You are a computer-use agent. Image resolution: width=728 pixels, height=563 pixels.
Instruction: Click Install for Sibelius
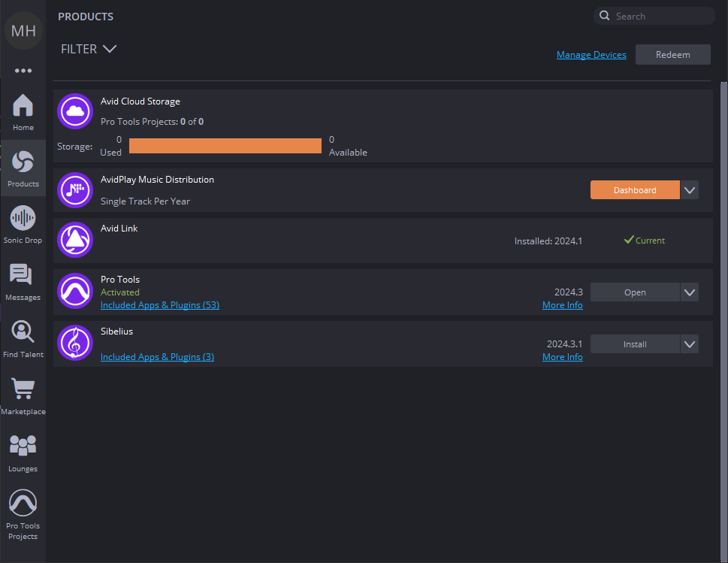pyautogui.click(x=635, y=344)
